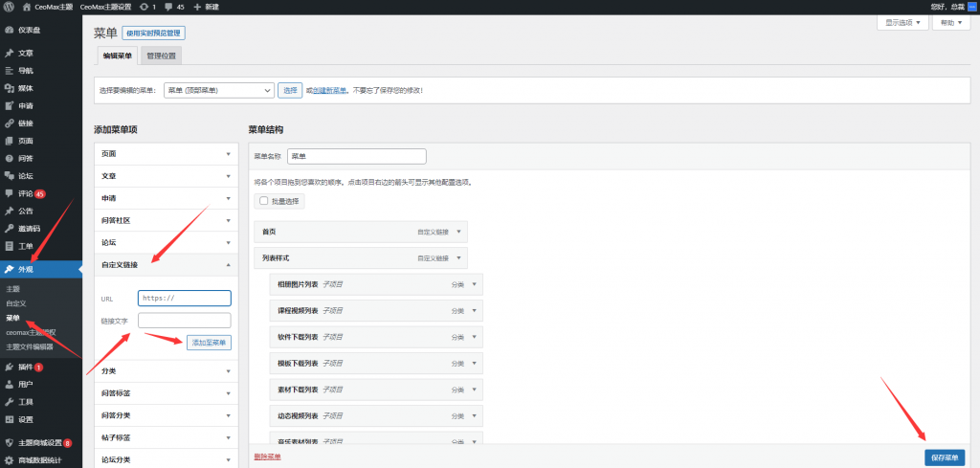The image size is (980, 468).
Task: Open the menu selection dropdown 菜单 (顶部菜单)
Action: click(x=219, y=90)
